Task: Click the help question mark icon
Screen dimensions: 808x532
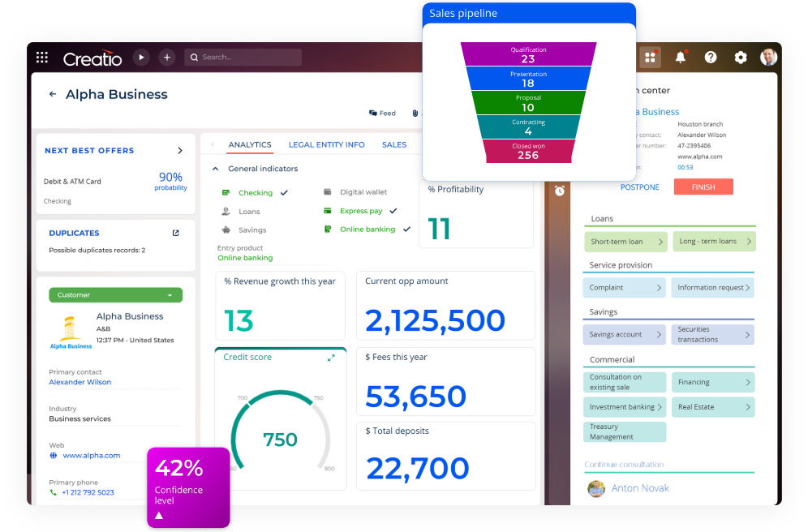Action: coord(711,57)
